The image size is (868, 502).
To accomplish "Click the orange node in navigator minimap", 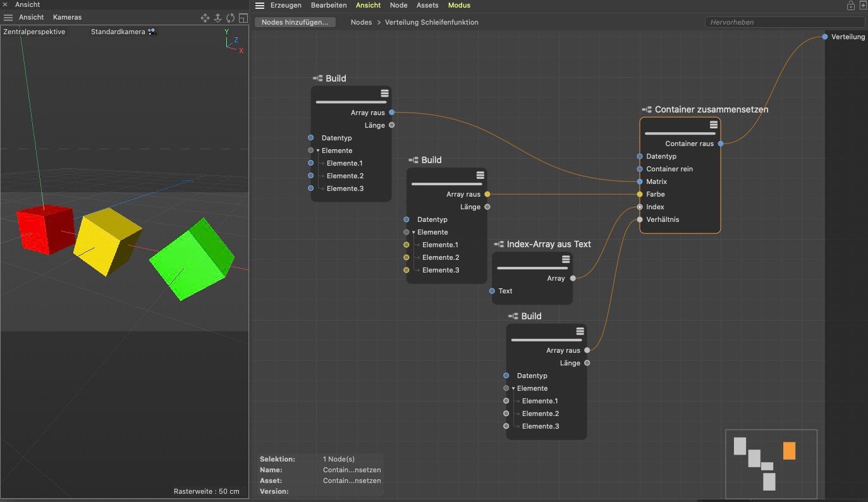I will click(789, 451).
